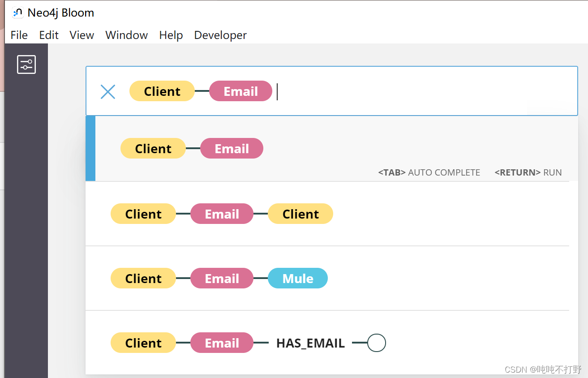Click the <RETURN> RUN hint

click(x=528, y=172)
